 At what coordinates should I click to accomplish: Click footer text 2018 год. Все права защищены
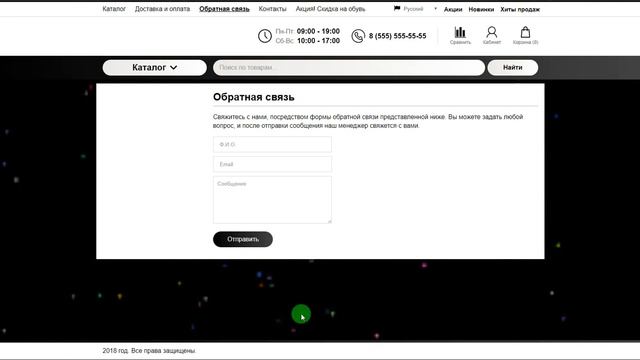click(x=149, y=351)
